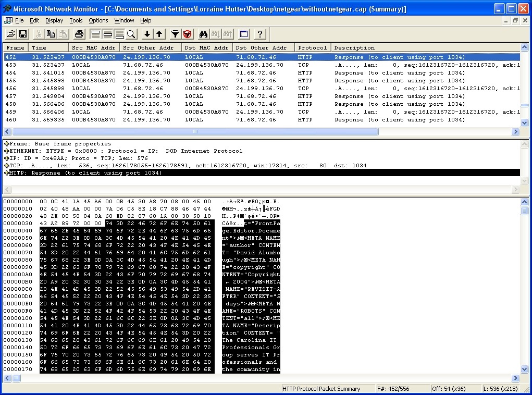Screen dimensions: 532x395
Task: Click the Dst MAC Addr column header
Action: click(x=207, y=47)
